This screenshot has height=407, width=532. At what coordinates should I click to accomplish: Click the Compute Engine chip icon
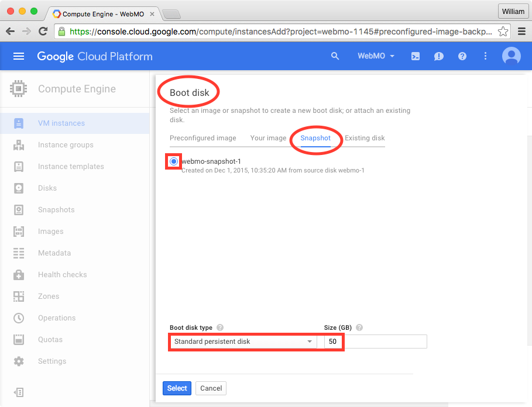pos(18,89)
